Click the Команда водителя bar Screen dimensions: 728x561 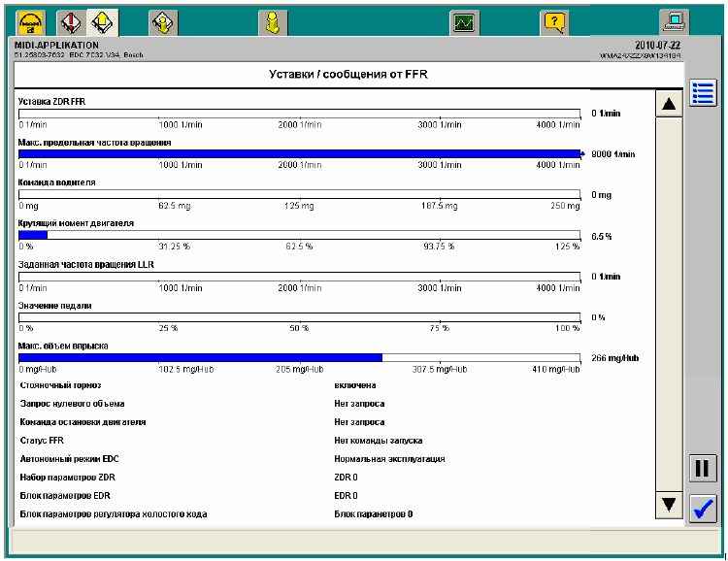pyautogui.click(x=300, y=194)
